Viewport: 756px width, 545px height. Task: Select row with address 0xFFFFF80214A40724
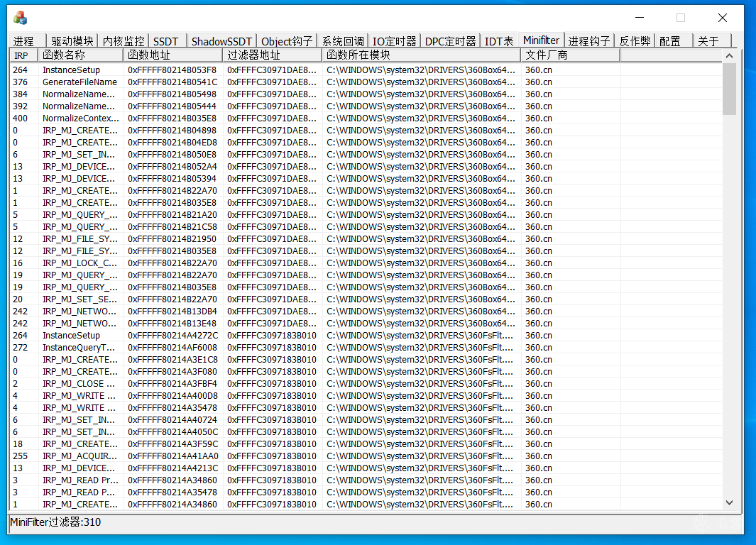pyautogui.click(x=366, y=419)
